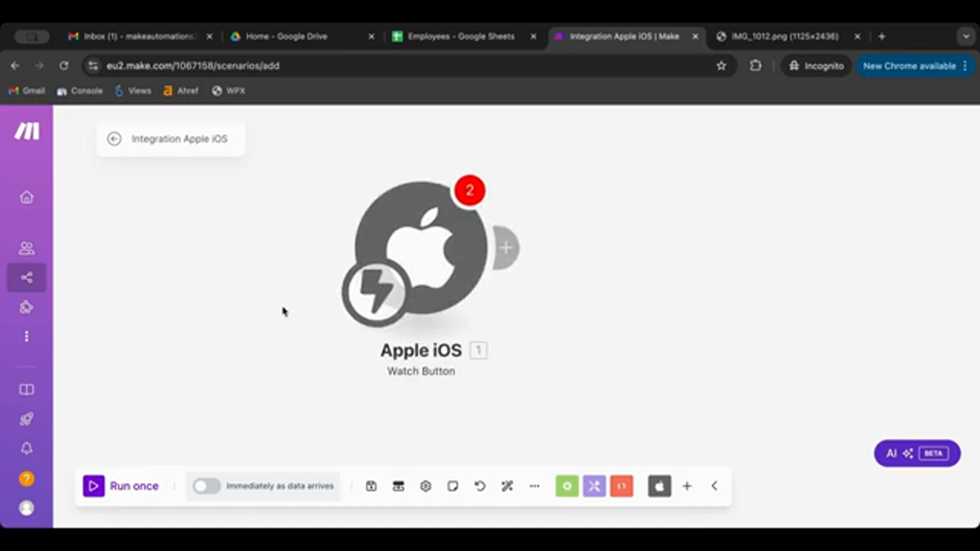Open the toolbar's three-dot more menu
This screenshot has width=980, height=551.
point(534,486)
